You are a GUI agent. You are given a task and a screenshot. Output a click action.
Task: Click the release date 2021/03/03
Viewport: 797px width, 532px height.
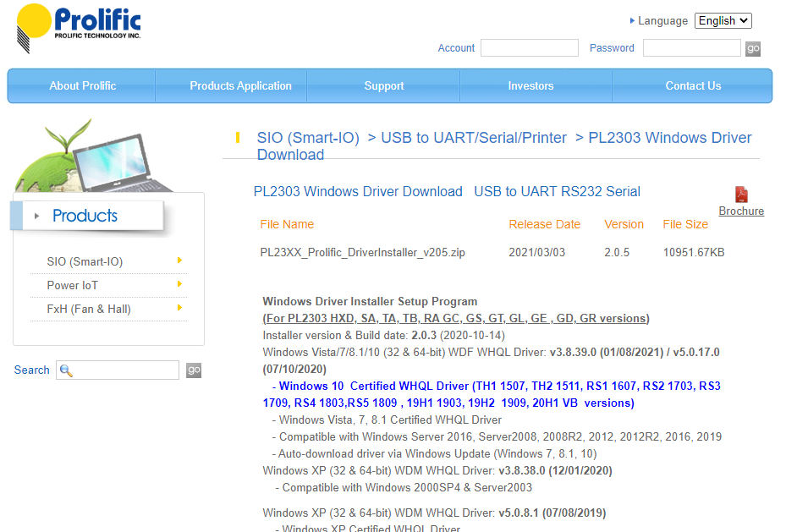[x=536, y=253]
